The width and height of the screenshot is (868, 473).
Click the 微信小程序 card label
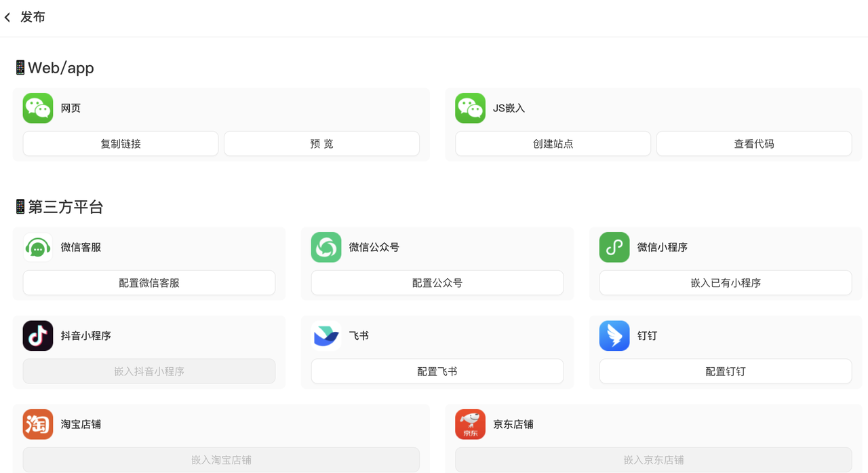663,248
